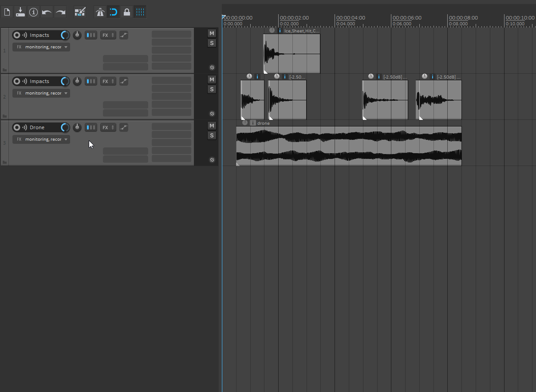Open the automation curve icon on track 1
The width and height of the screenshot is (536, 392).
[x=123, y=35]
